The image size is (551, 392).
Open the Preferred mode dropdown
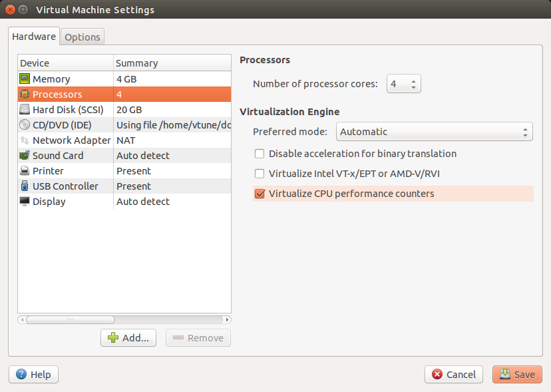point(434,132)
